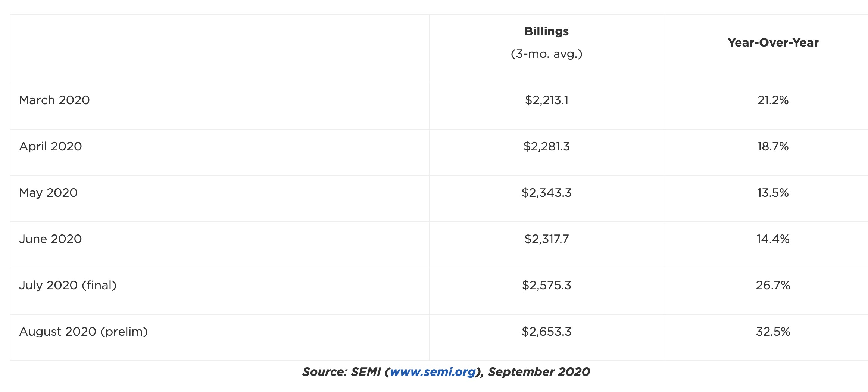Image resolution: width=868 pixels, height=392 pixels.
Task: Select the 26.7% year-over-year value
Action: tap(773, 285)
